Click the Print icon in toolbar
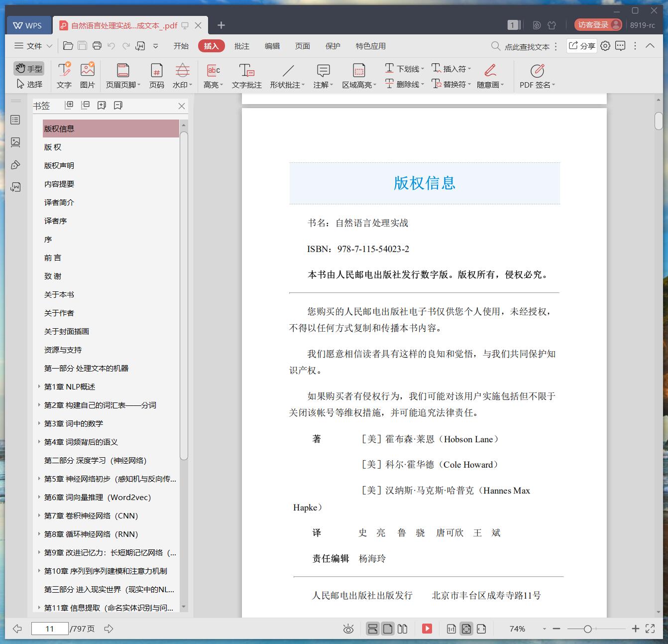Image resolution: width=668 pixels, height=644 pixels. point(97,46)
